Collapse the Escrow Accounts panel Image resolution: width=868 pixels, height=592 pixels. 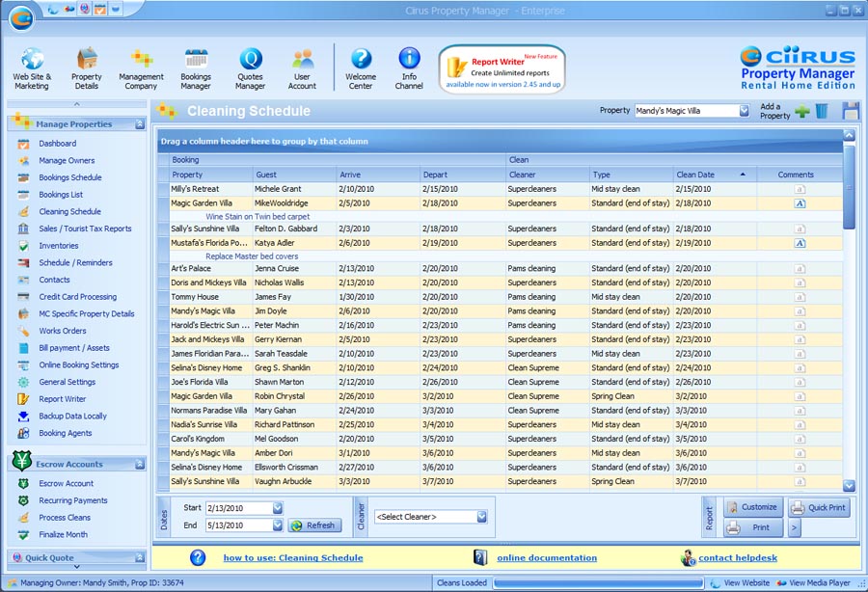(140, 464)
